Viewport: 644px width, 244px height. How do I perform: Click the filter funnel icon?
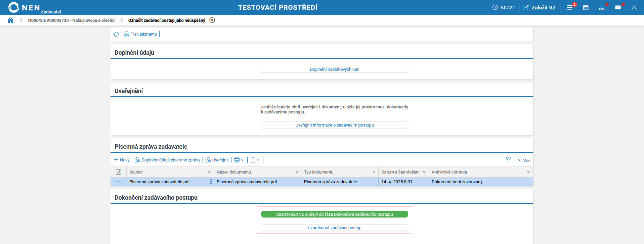pos(508,160)
